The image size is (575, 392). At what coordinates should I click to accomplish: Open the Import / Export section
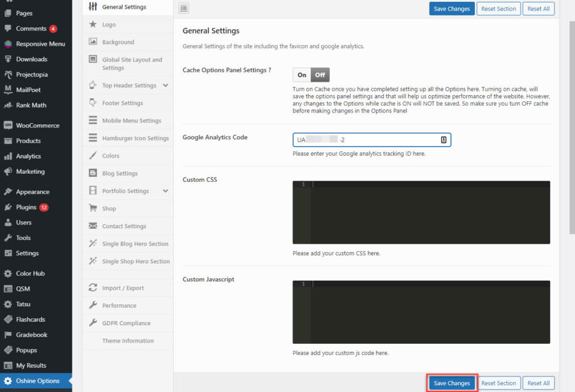coord(124,288)
